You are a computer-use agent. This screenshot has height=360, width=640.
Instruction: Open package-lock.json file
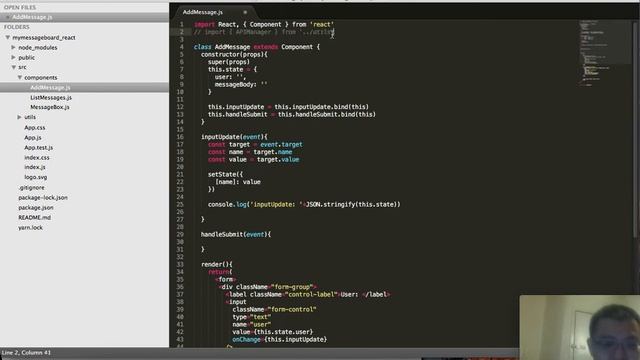pos(43,198)
